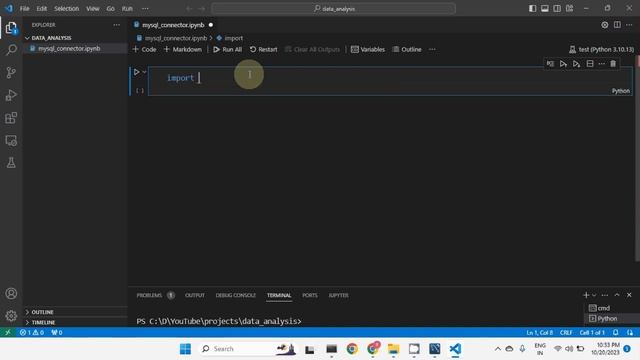This screenshot has height=360, width=640.
Task: Click Run All in notebook toolbar
Action: coord(227,49)
